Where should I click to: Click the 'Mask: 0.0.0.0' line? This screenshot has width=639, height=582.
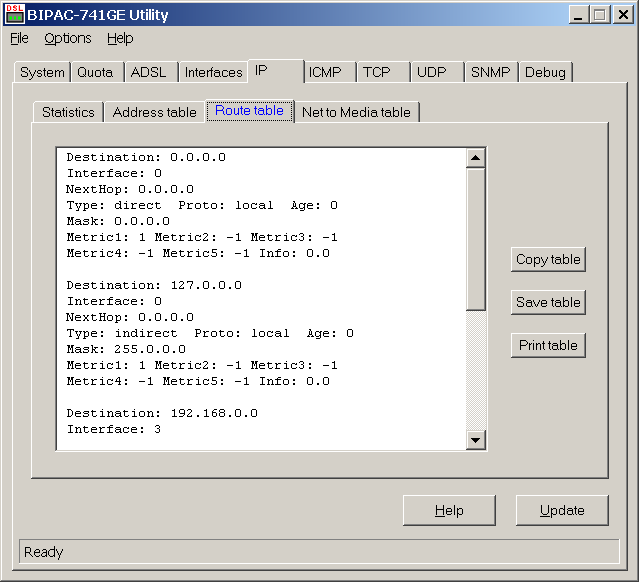(118, 221)
